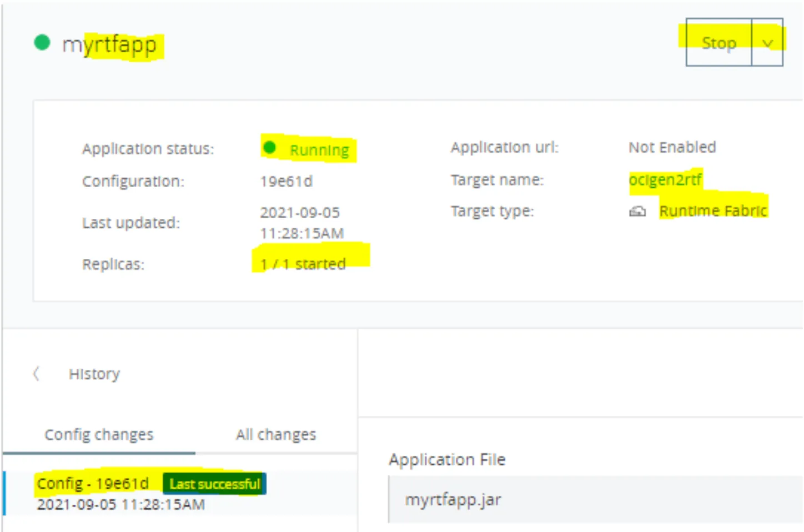The height and width of the screenshot is (532, 804).
Task: Click the Runtime Fabric target type icon
Action: coord(637,211)
